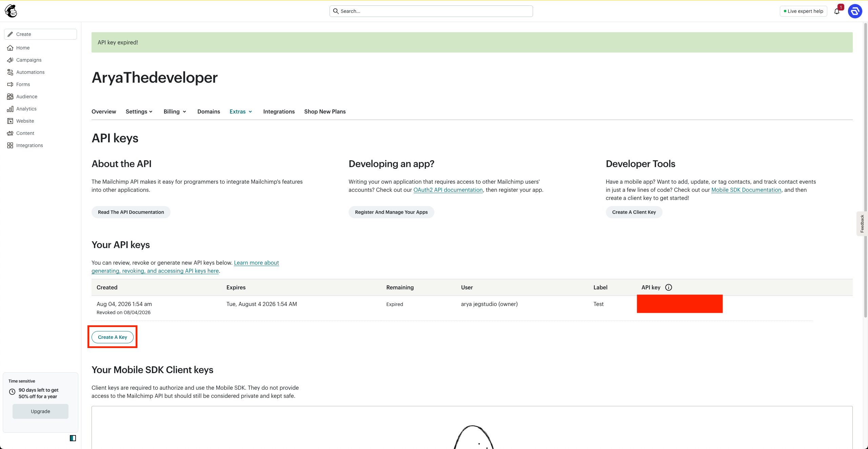Click the Upgrade button
Image resolution: width=868 pixels, height=449 pixels.
click(x=40, y=411)
